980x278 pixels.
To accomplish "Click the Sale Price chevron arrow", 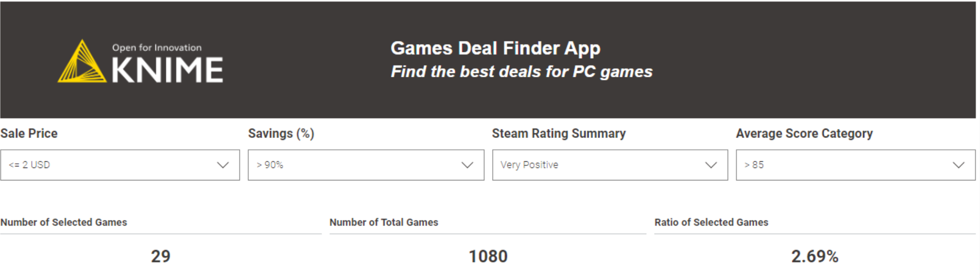I will (x=223, y=165).
